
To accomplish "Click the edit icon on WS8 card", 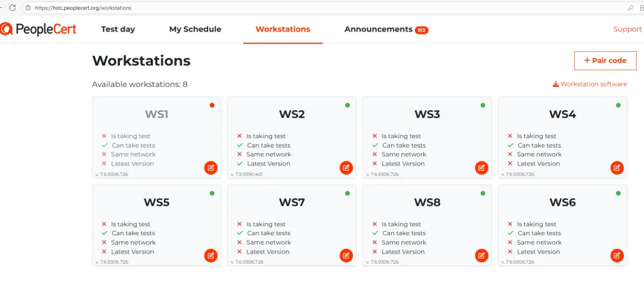I will pos(481,256).
